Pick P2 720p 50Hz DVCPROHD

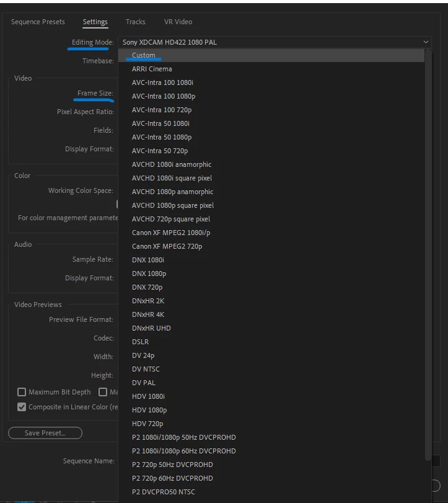pyautogui.click(x=271, y=465)
